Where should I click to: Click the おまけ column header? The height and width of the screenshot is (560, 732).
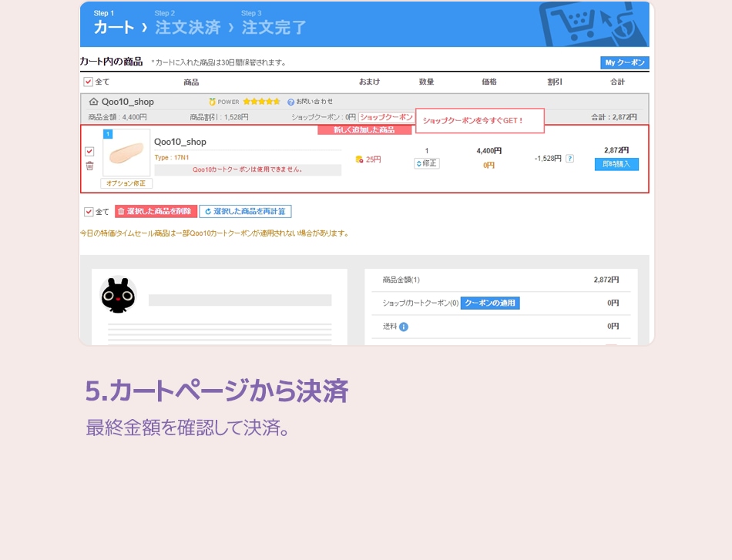[369, 82]
